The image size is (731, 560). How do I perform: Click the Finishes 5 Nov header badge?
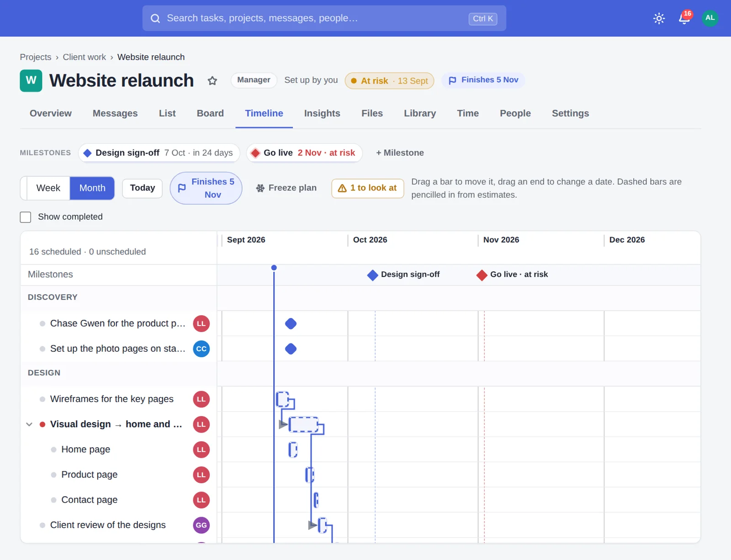(x=483, y=80)
